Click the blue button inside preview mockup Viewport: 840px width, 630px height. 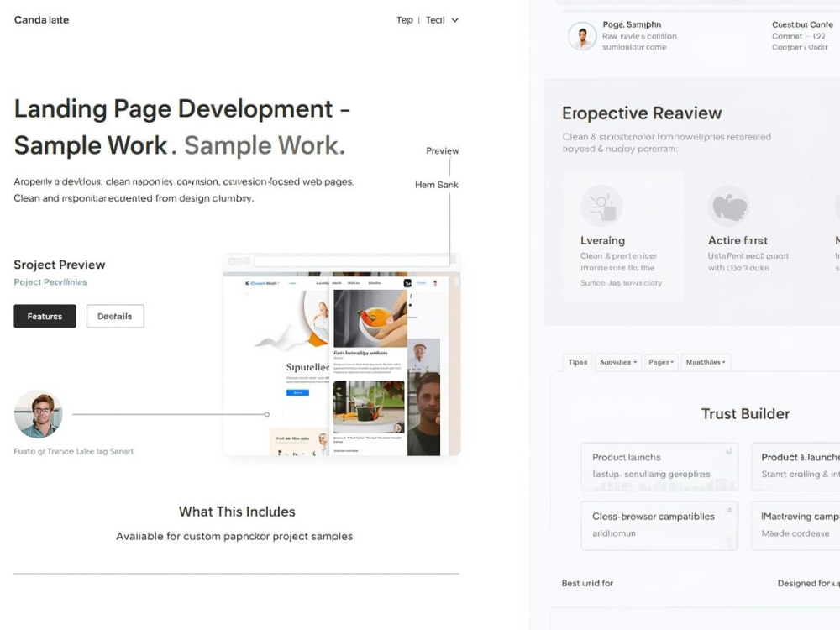298,392
